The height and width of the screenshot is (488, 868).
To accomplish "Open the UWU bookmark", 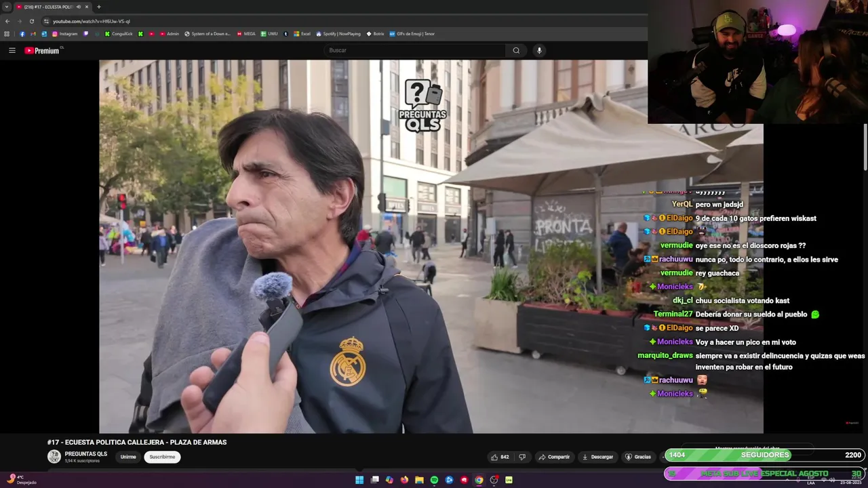I will 269,34.
